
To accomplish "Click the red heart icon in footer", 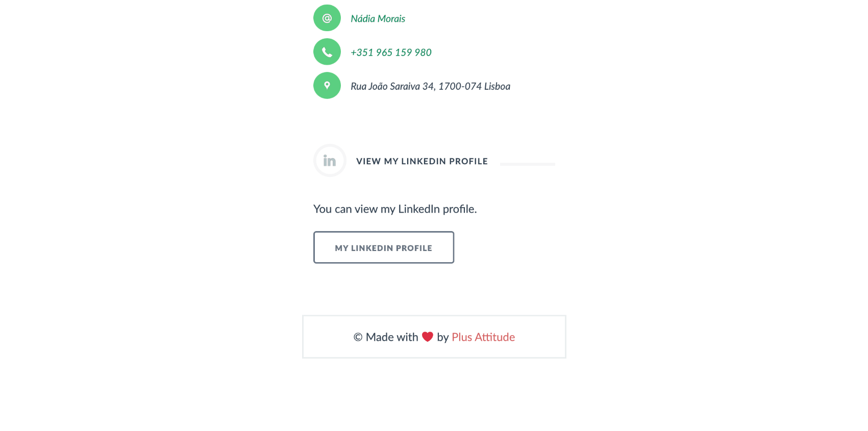I will click(x=428, y=337).
